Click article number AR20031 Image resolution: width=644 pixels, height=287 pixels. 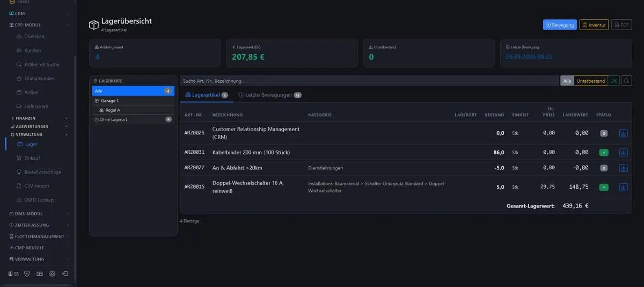click(194, 153)
